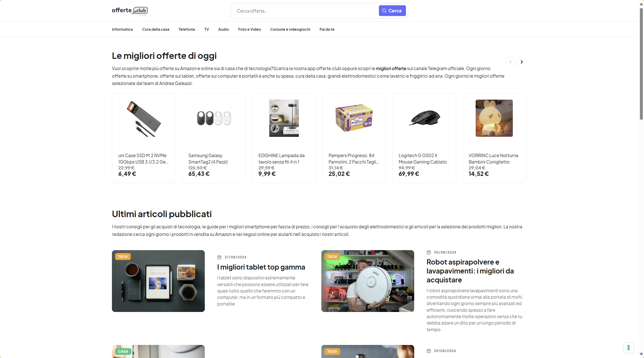Screen dimensions: 644x358
Task: Show next offers with carousel right arrow
Action: tap(522, 62)
